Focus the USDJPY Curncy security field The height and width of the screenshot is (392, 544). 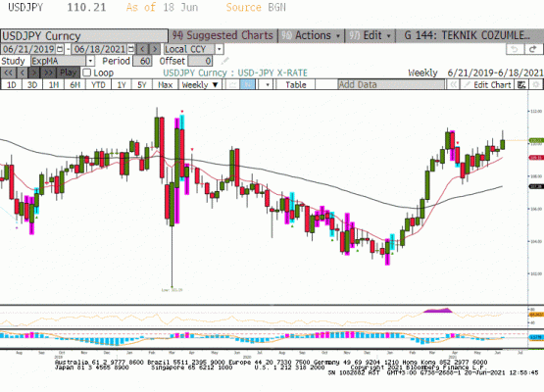click(x=84, y=35)
